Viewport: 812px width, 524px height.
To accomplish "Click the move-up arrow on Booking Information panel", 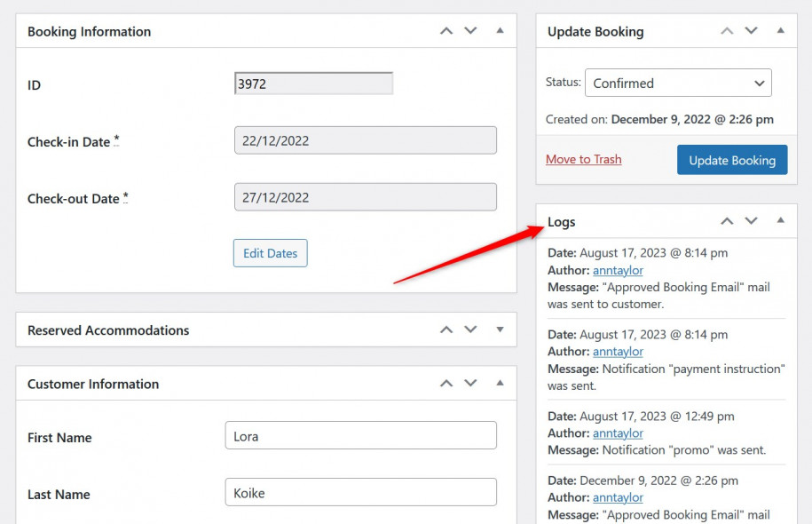I will click(x=446, y=30).
